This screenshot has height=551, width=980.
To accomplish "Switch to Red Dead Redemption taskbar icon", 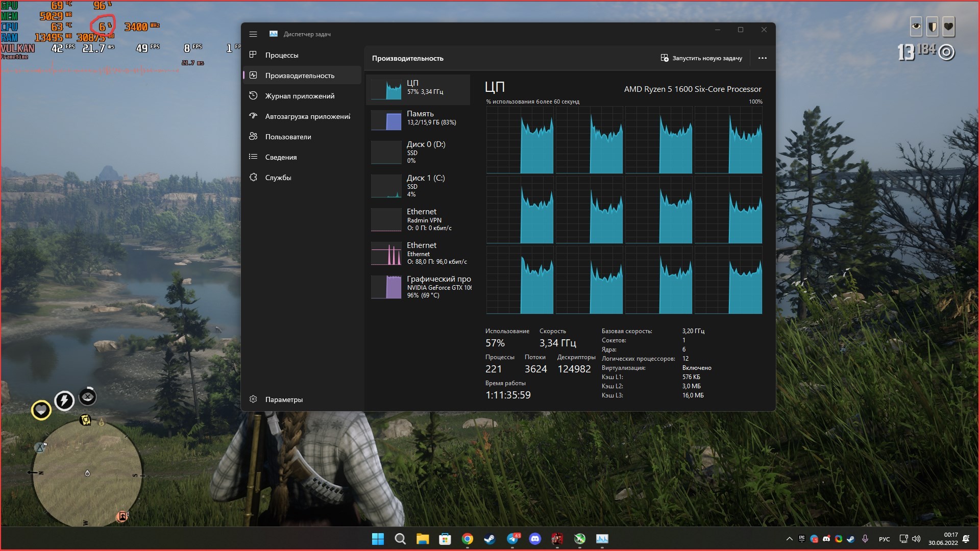I will click(x=557, y=539).
